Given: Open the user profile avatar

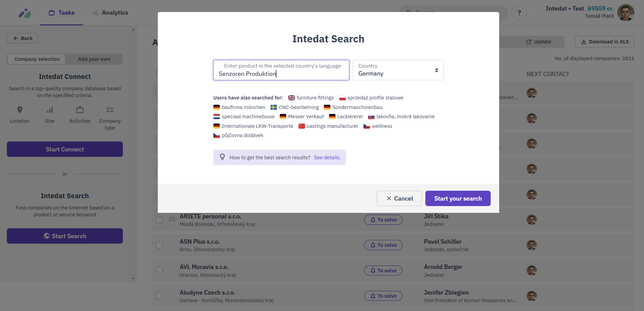Looking at the screenshot, I should [x=626, y=13].
